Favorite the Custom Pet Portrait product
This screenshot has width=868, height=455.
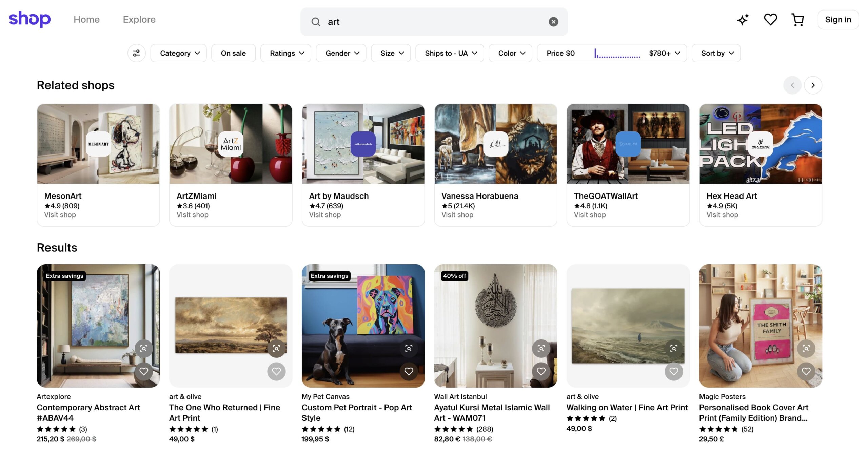click(409, 371)
